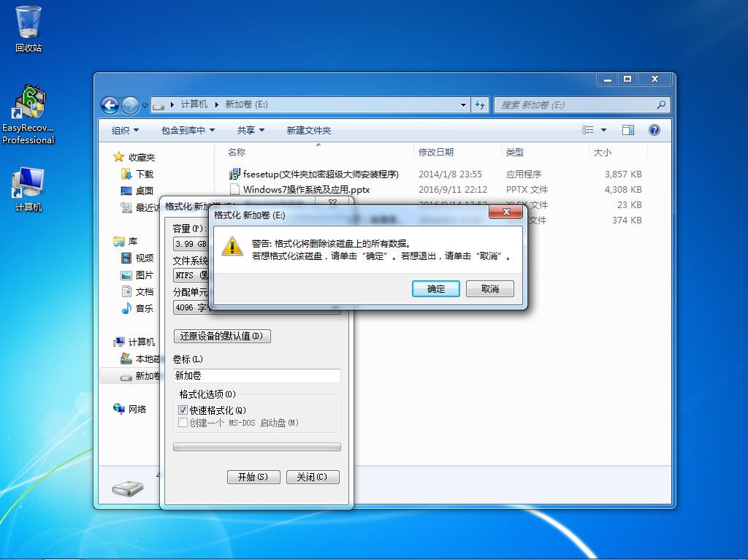748x560 pixels.
Task: Click the 计算机 segment in the address bar
Action: (194, 104)
